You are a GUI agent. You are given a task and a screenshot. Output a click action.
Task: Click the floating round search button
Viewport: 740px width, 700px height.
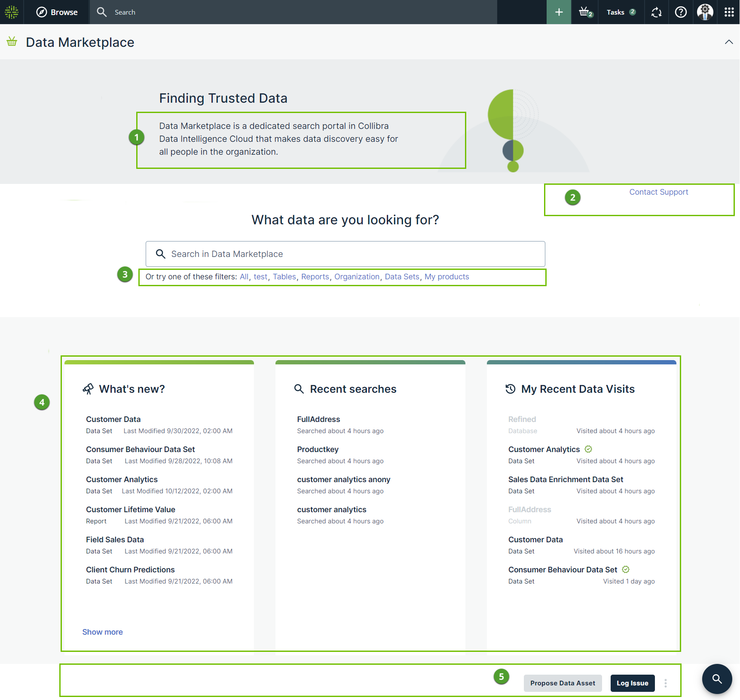coord(717,679)
